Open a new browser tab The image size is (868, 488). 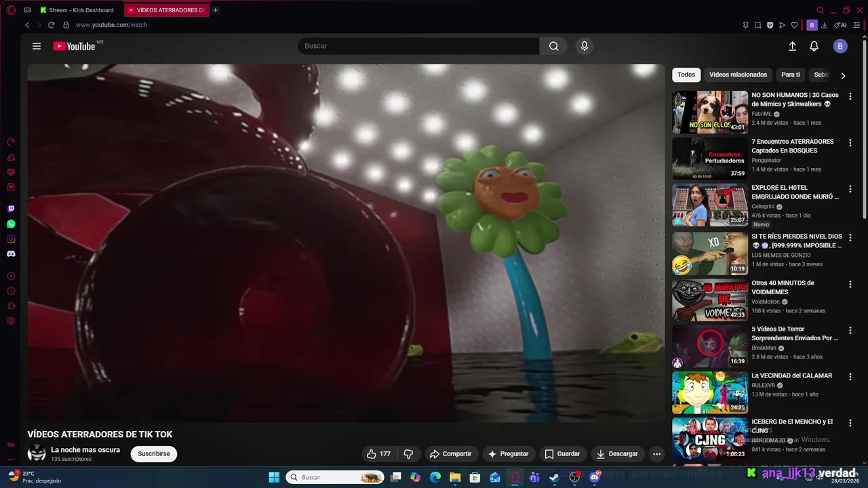point(216,10)
